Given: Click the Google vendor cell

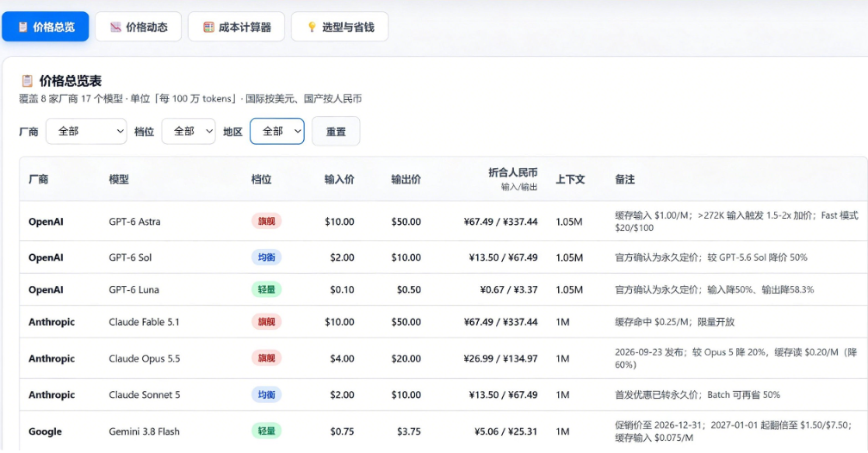Looking at the screenshot, I should (x=46, y=431).
